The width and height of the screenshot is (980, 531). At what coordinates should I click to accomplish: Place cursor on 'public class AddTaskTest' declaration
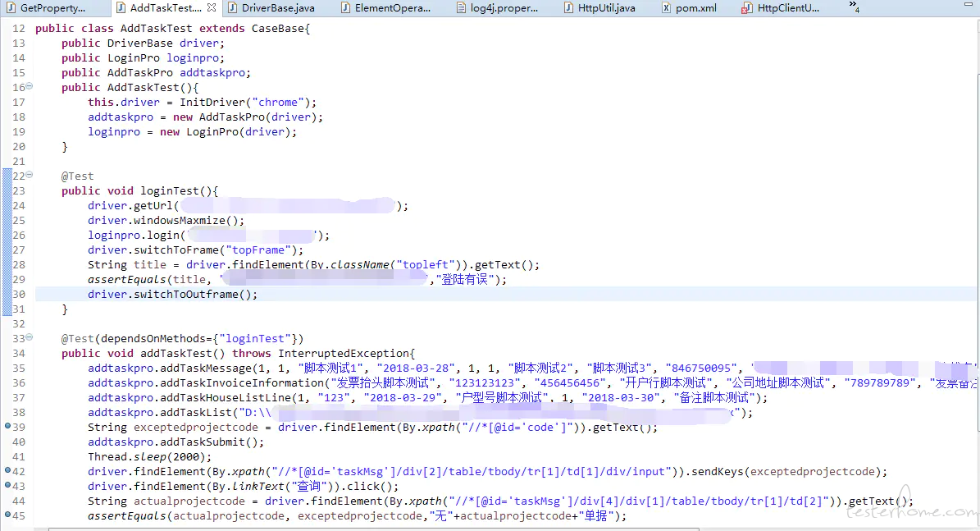point(172,29)
